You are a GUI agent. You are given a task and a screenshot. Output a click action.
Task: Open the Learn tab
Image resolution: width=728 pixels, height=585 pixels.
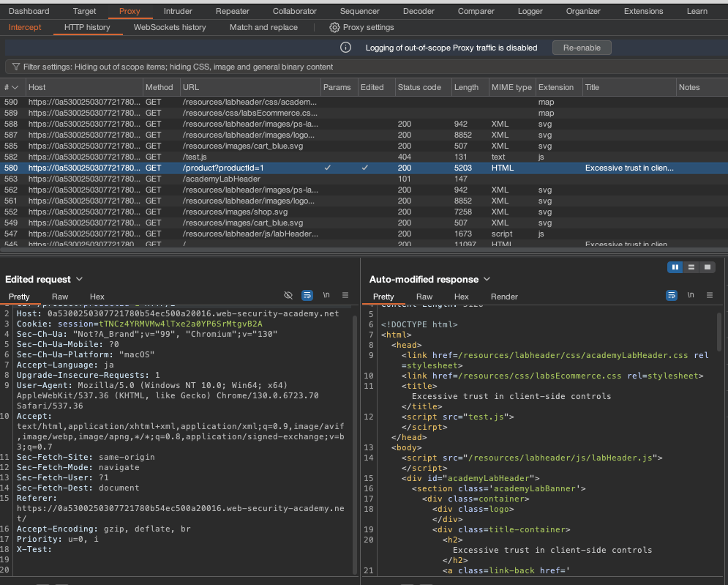[x=697, y=11]
